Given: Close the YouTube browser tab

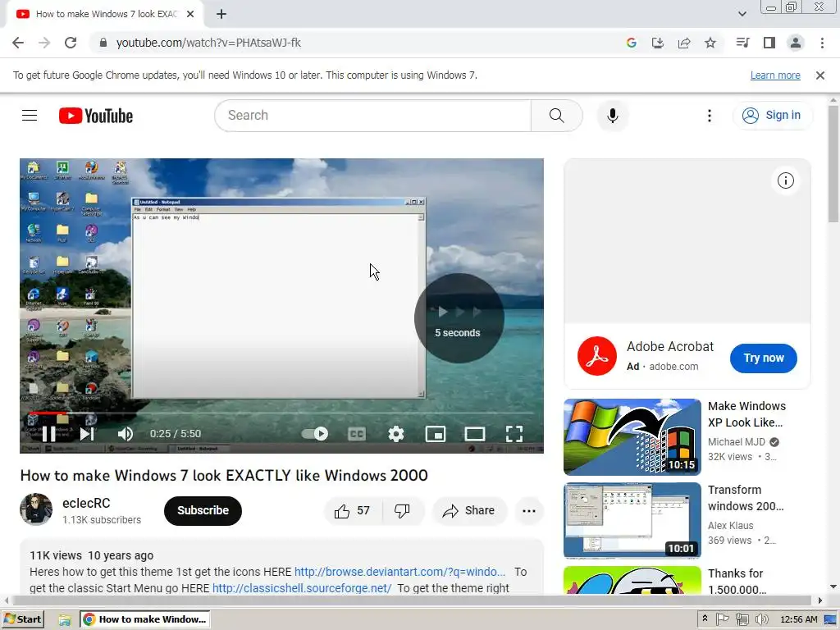Looking at the screenshot, I should (x=190, y=14).
